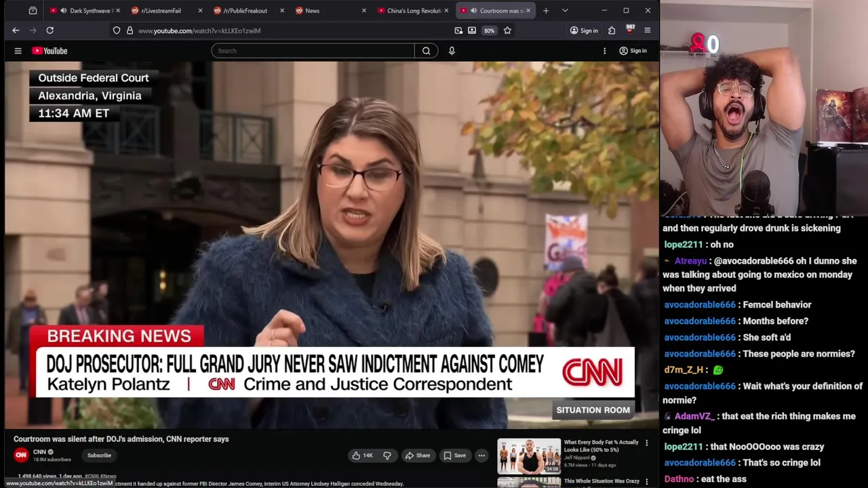
Task: Click the streamer webcam overlay
Action: tap(764, 107)
